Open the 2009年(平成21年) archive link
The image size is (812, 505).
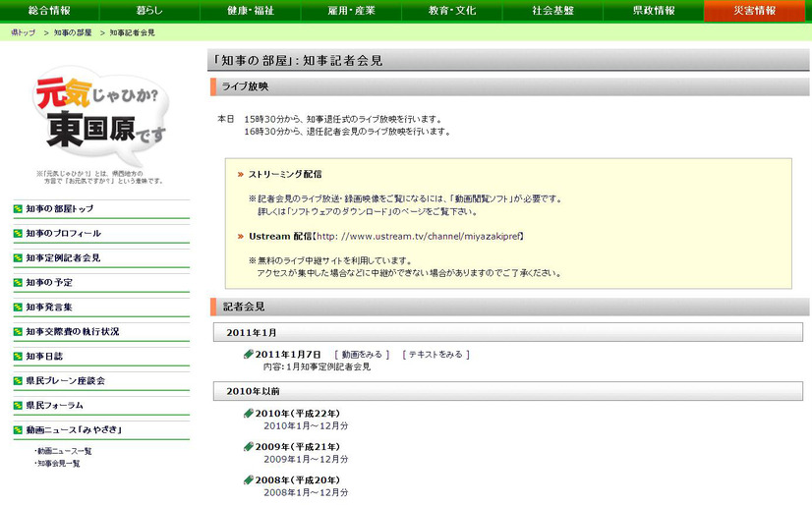[298, 446]
